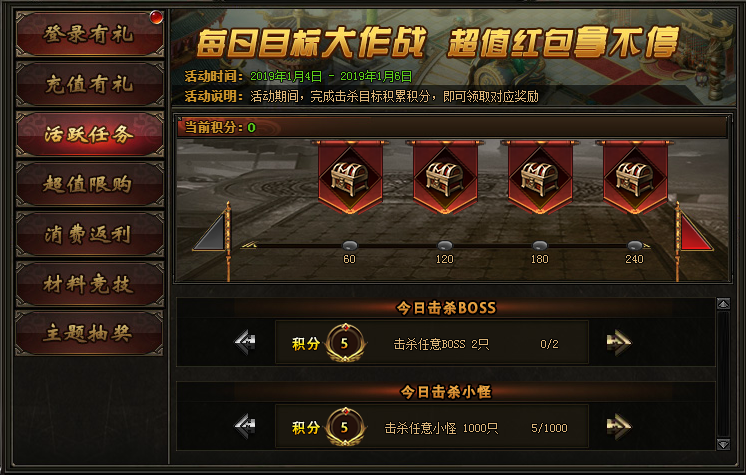Open the 超值限购 tab

pos(90,184)
